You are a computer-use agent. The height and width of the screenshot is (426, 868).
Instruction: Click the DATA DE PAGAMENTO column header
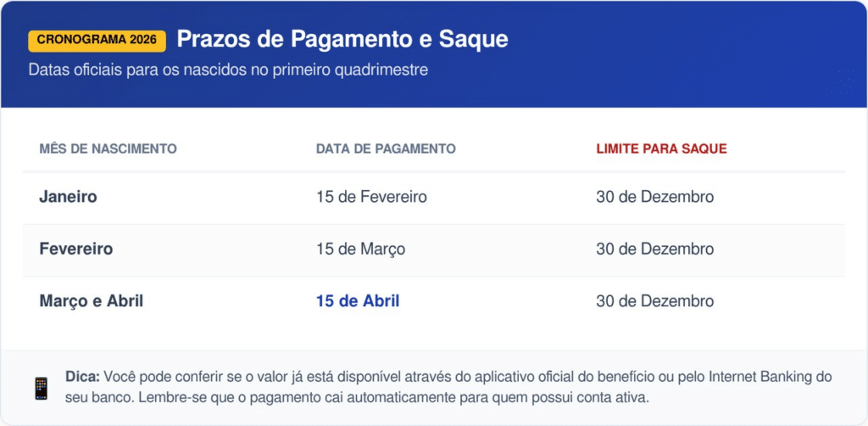click(x=386, y=149)
